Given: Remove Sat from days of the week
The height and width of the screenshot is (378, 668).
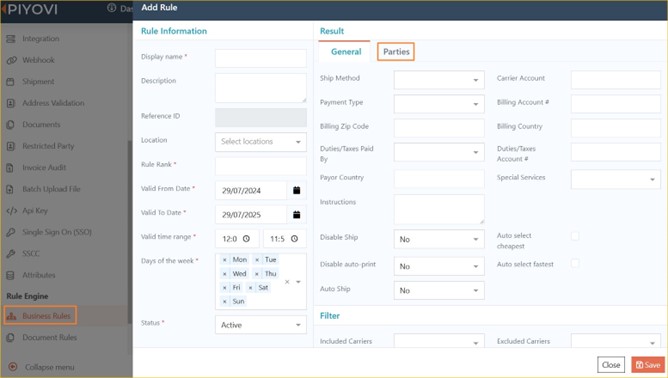Looking at the screenshot, I should (x=250, y=288).
